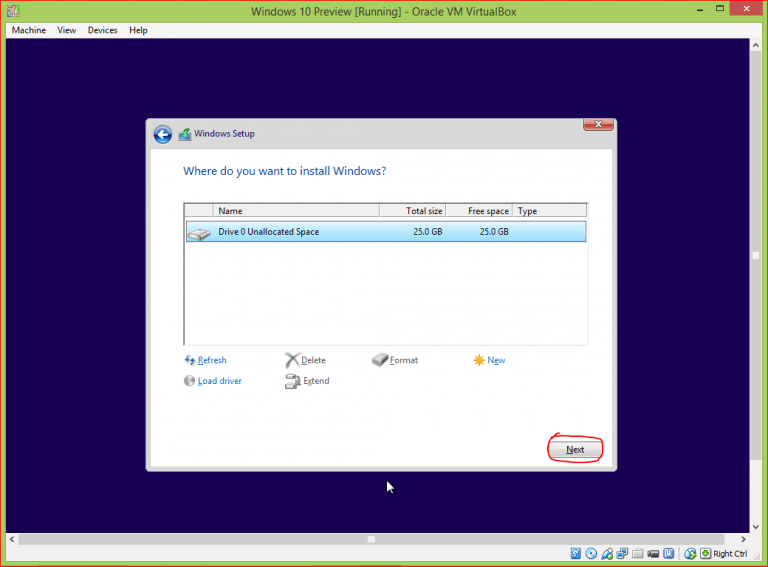Click the network adapters status icon
The width and height of the screenshot is (768, 567).
(622, 554)
